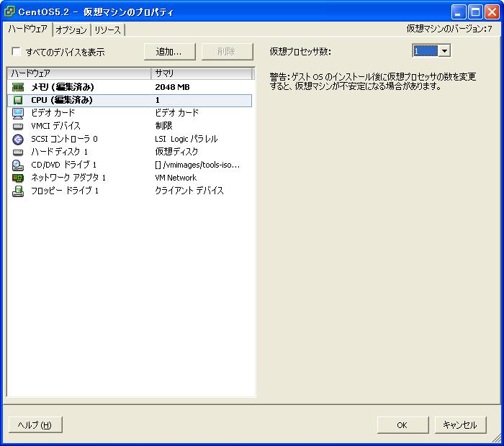This screenshot has width=504, height=446.
Task: Click the VMCI デバイス icon
Action: click(x=18, y=126)
